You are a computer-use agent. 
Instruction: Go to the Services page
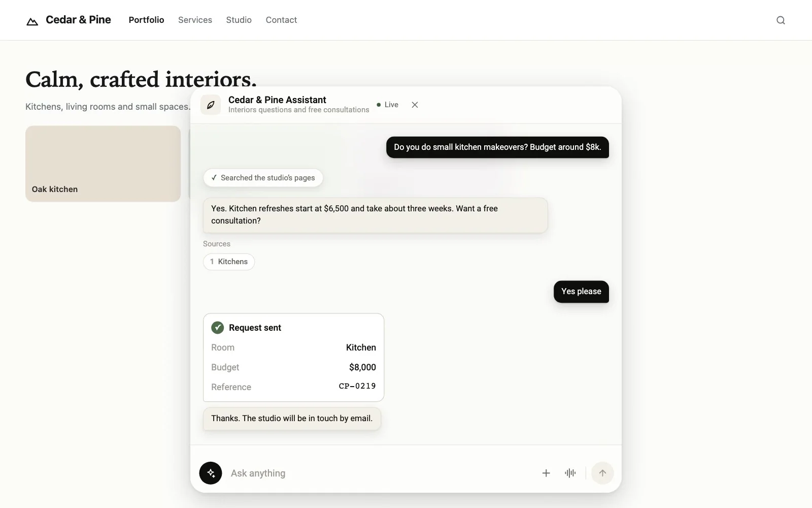[195, 20]
